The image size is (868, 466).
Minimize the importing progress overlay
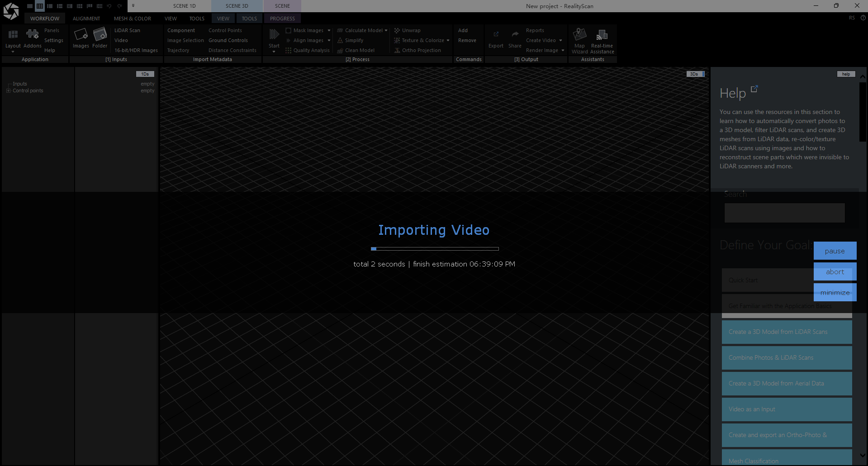(835, 292)
